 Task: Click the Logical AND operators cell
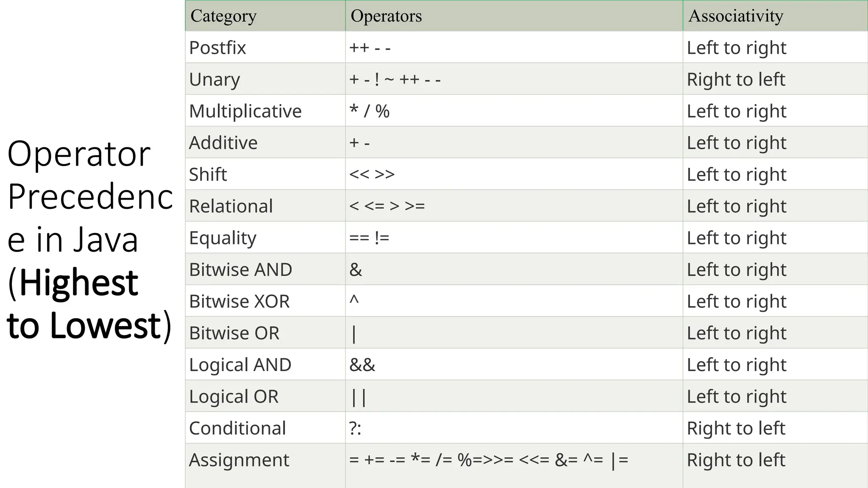(362, 365)
